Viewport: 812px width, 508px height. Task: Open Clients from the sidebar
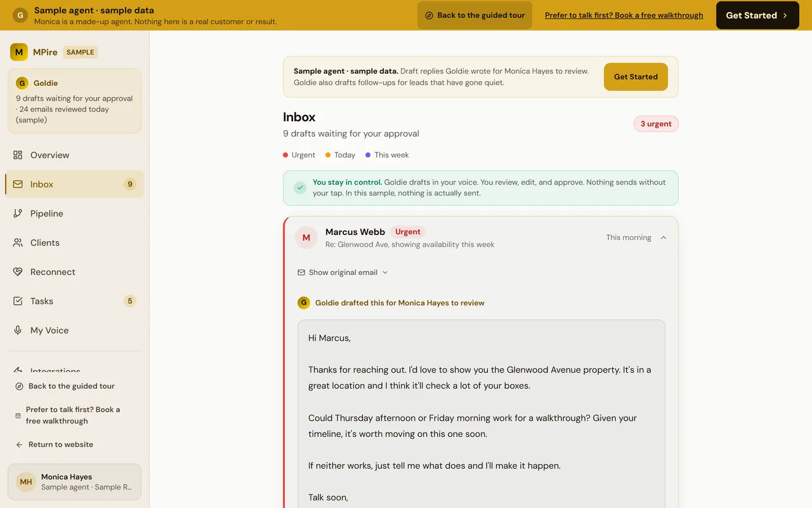pos(75,243)
